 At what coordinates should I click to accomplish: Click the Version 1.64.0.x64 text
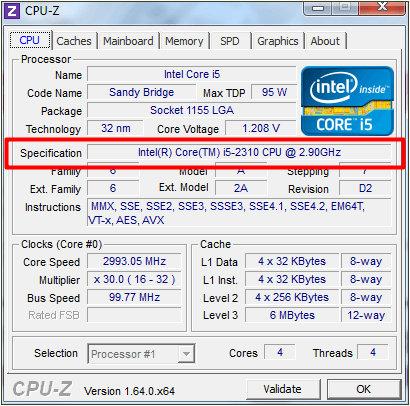pyautogui.click(x=129, y=391)
